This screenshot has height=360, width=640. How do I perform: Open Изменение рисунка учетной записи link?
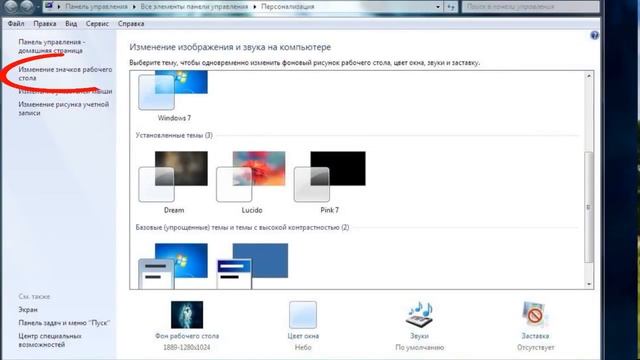(63, 109)
